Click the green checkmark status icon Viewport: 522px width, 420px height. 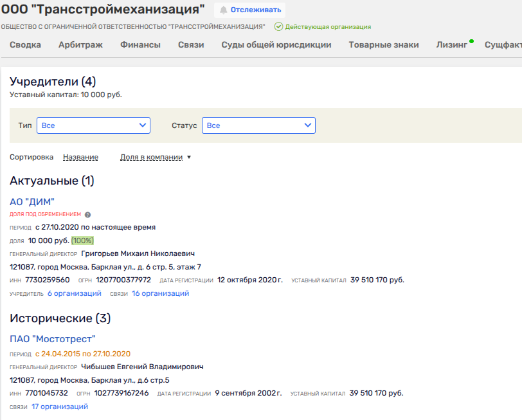click(x=278, y=27)
